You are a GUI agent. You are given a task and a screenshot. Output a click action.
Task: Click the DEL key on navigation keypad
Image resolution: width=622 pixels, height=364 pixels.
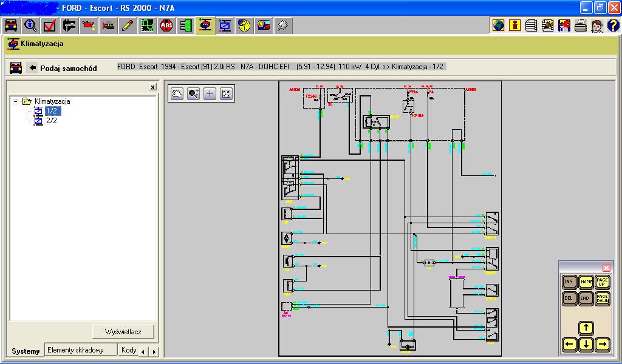click(x=569, y=298)
